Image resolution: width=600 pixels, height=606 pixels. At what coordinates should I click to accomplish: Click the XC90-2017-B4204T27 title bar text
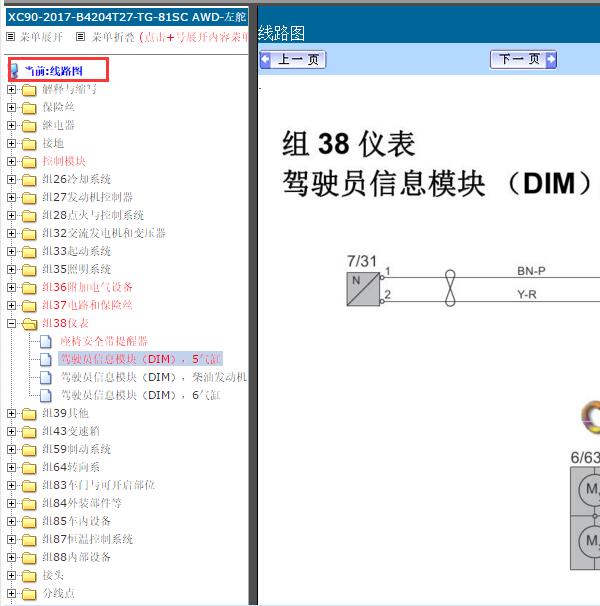[x=127, y=17]
